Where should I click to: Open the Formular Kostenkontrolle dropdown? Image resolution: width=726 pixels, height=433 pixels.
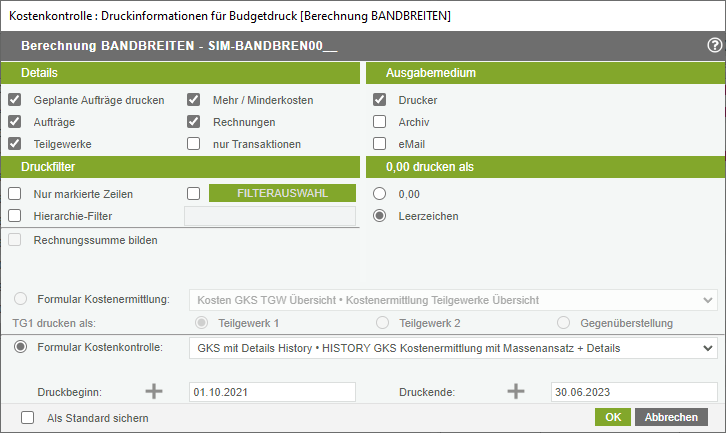(x=453, y=348)
